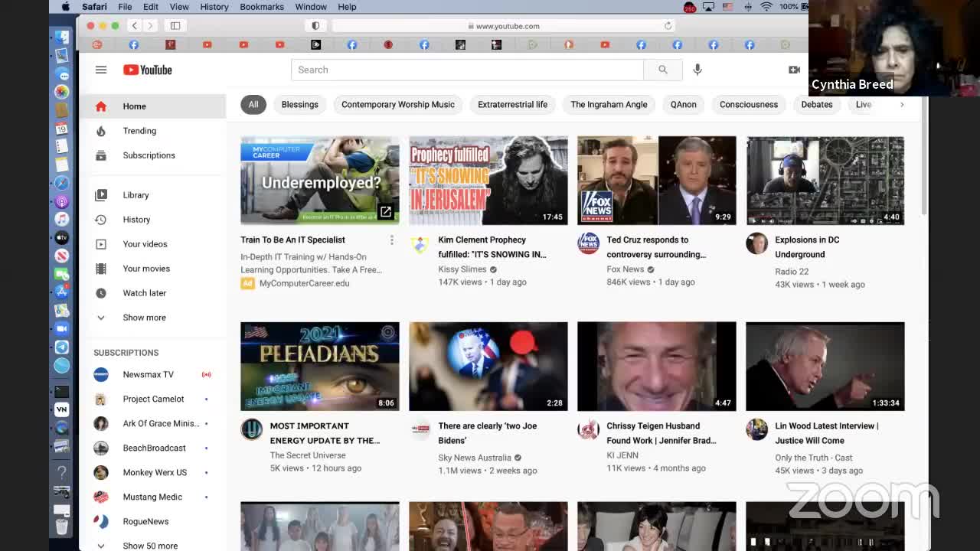Open Ted Cruz responds video title
980x551 pixels.
coord(656,247)
